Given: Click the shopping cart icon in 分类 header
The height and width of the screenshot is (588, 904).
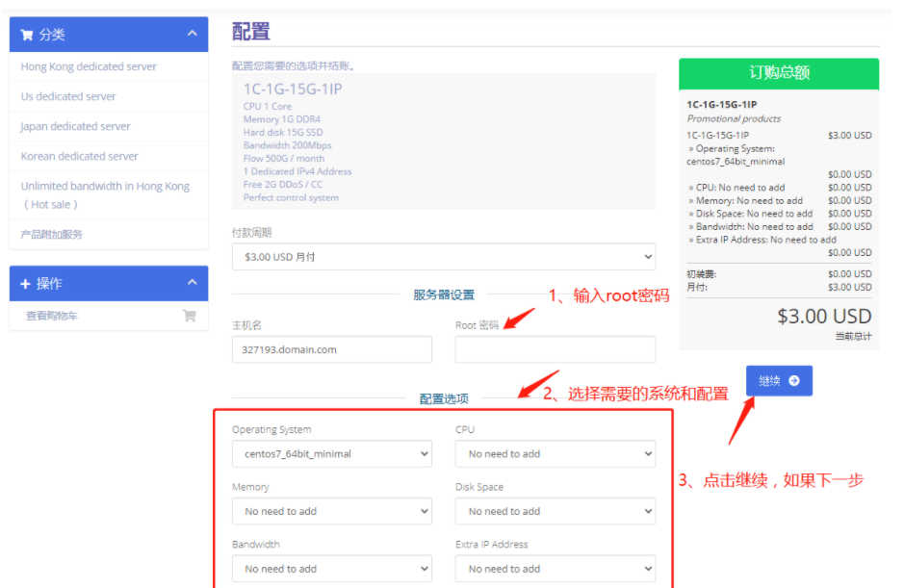Looking at the screenshot, I should pyautogui.click(x=27, y=36).
